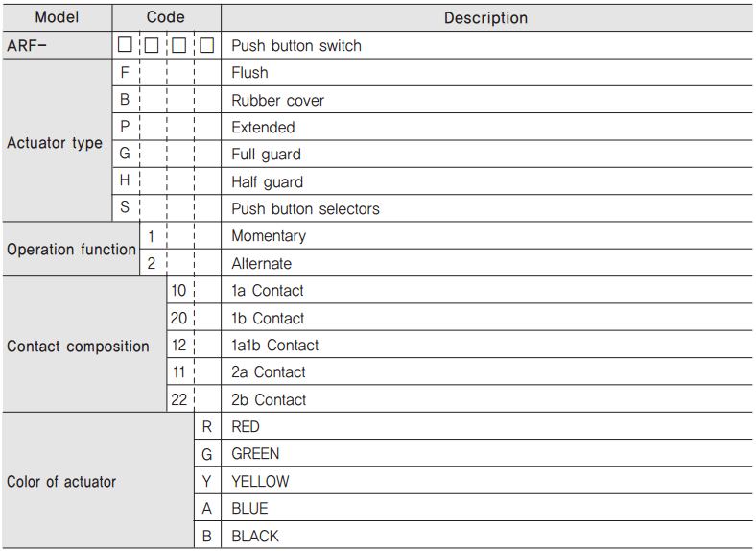Select the Flush description cell
Viewport: 756px width, 551px height.
(x=487, y=73)
